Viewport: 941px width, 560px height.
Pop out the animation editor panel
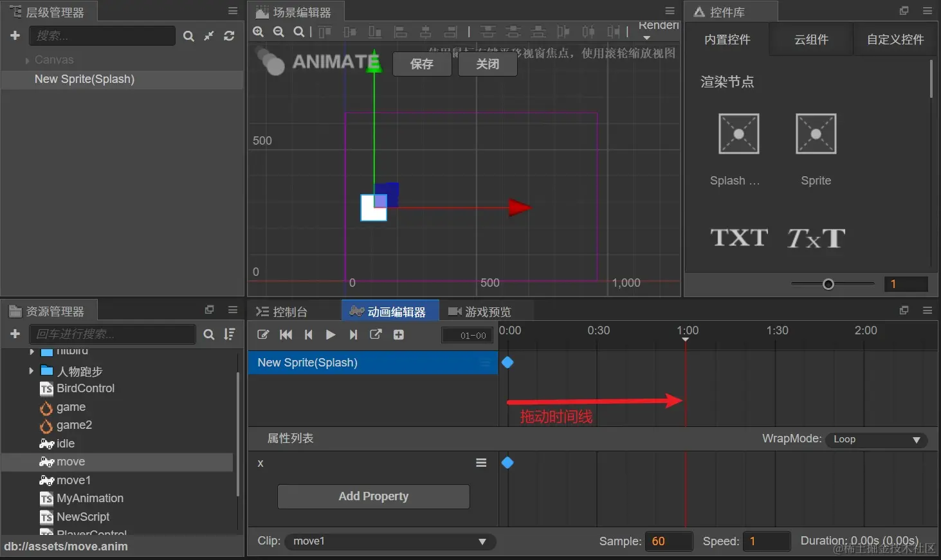[904, 310]
